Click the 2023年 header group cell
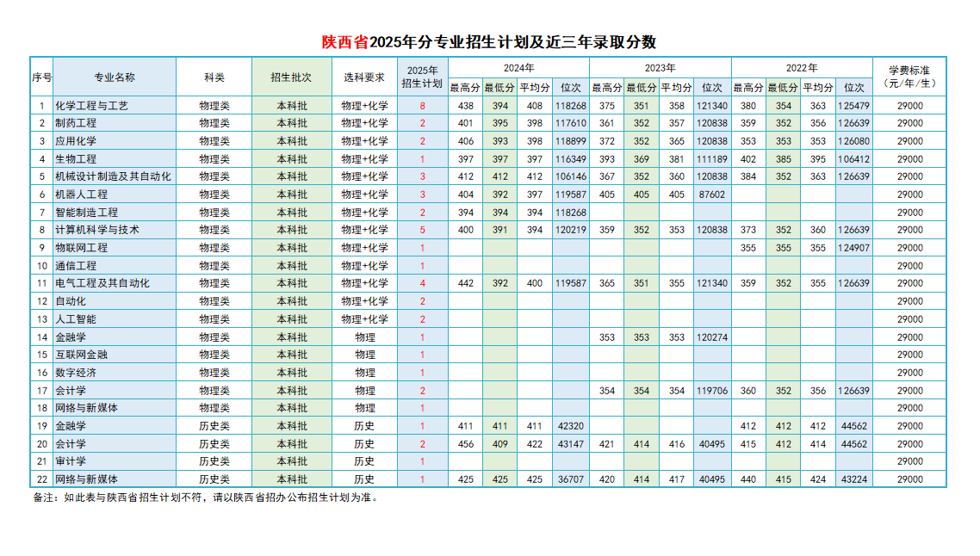This screenshot has height=556, width=980. point(660,68)
